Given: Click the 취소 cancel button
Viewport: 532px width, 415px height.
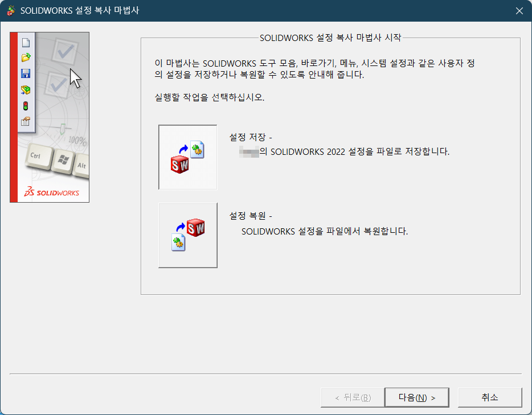Looking at the screenshot, I should pos(490,397).
